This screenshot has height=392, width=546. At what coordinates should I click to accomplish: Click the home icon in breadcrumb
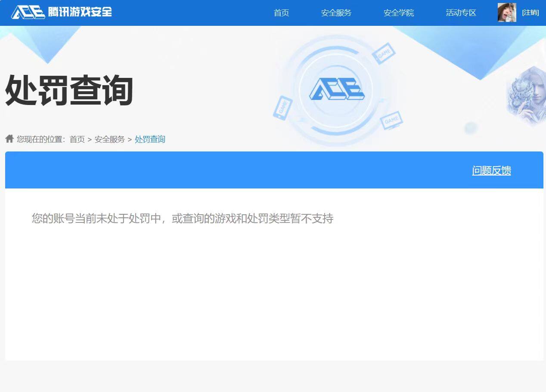[x=9, y=139]
